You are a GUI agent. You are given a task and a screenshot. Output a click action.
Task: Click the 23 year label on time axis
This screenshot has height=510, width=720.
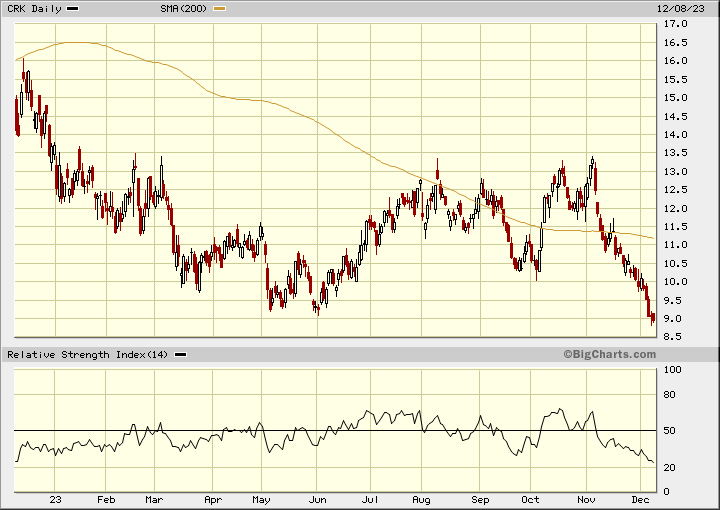tap(55, 499)
